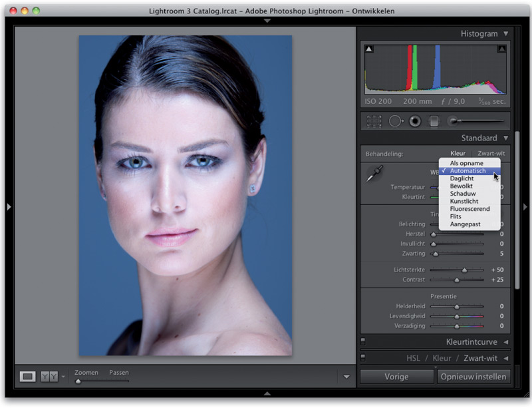Switch to Loupe view button

pos(27,377)
